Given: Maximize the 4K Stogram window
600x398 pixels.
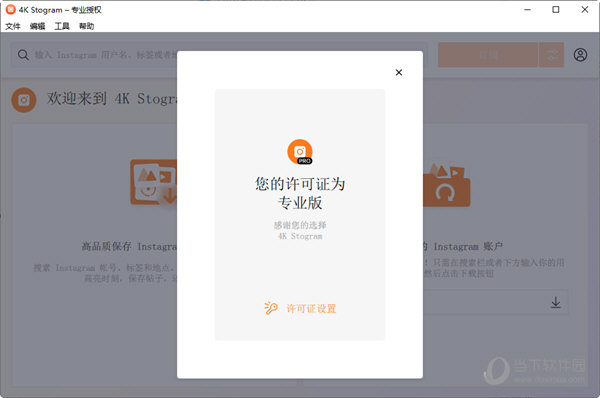Looking at the screenshot, I should 556,10.
